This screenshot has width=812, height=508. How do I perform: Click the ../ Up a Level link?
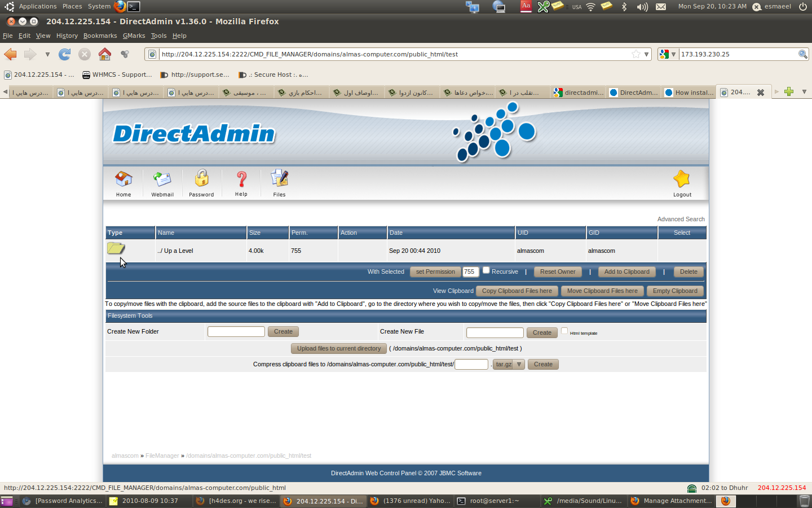[175, 251]
